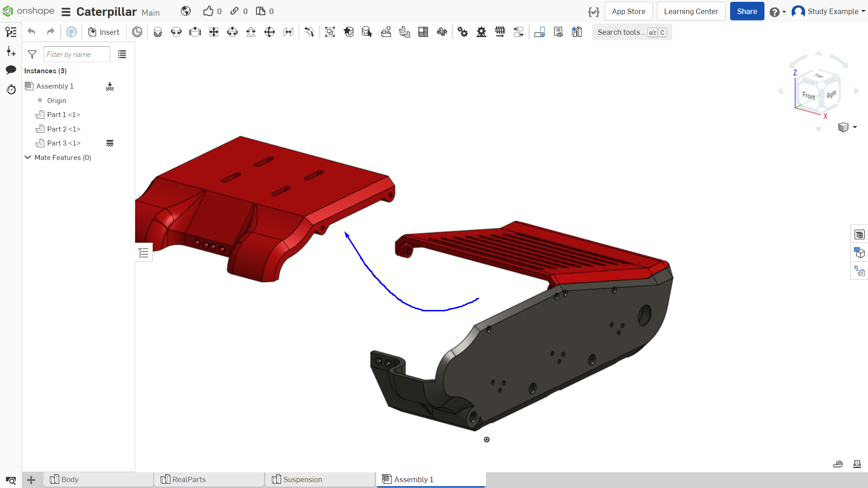Click the blue circular regenerate icon
Screen dimensions: 868x488
coord(71,32)
